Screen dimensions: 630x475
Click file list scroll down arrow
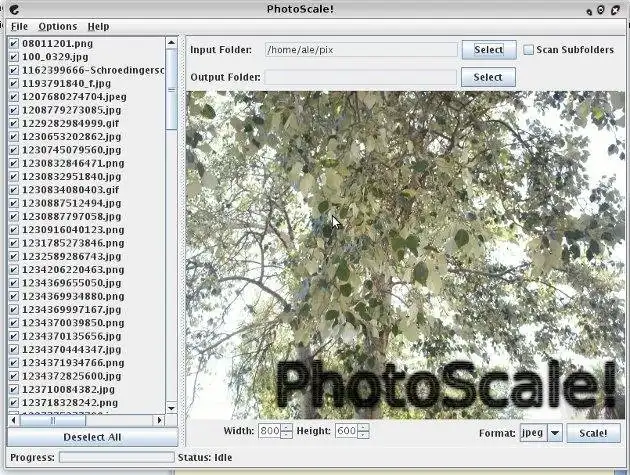tap(172, 408)
